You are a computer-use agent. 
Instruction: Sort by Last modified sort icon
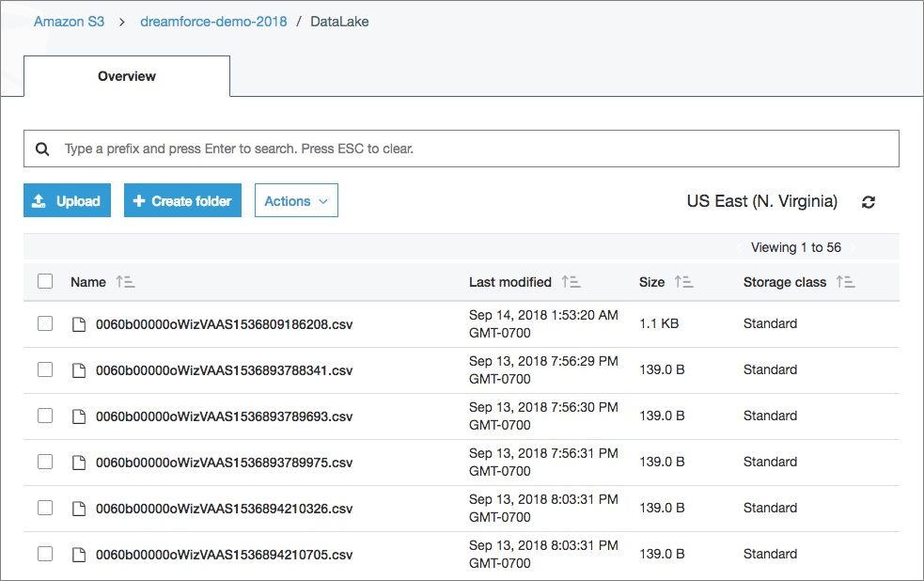tap(571, 282)
